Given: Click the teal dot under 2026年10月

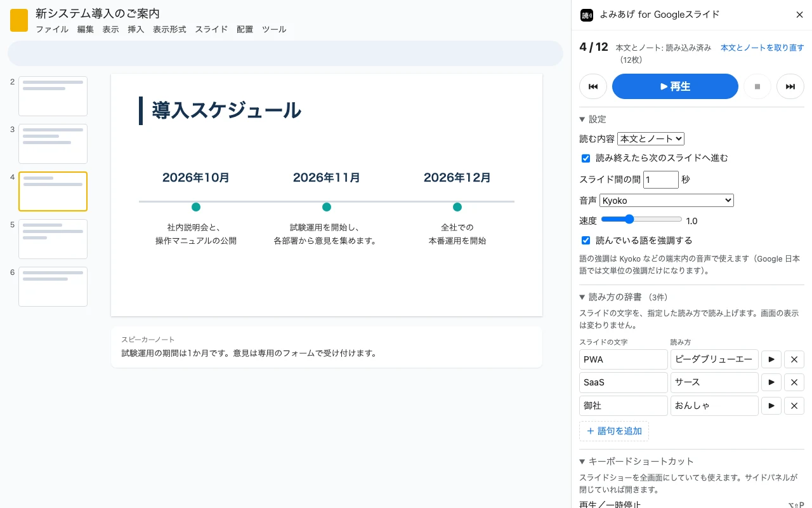Looking at the screenshot, I should pyautogui.click(x=196, y=207).
